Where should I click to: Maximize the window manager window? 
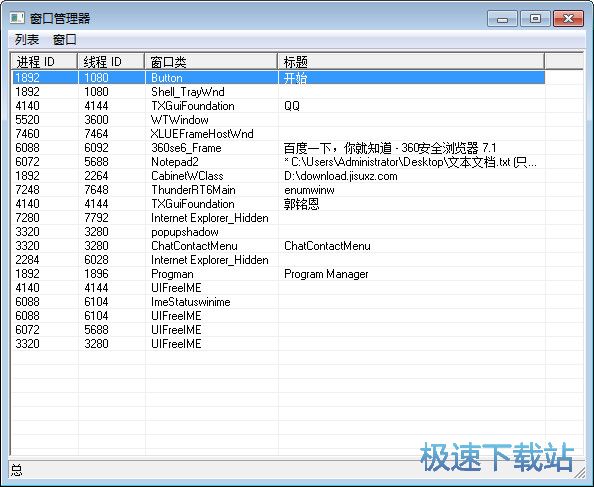tap(535, 18)
